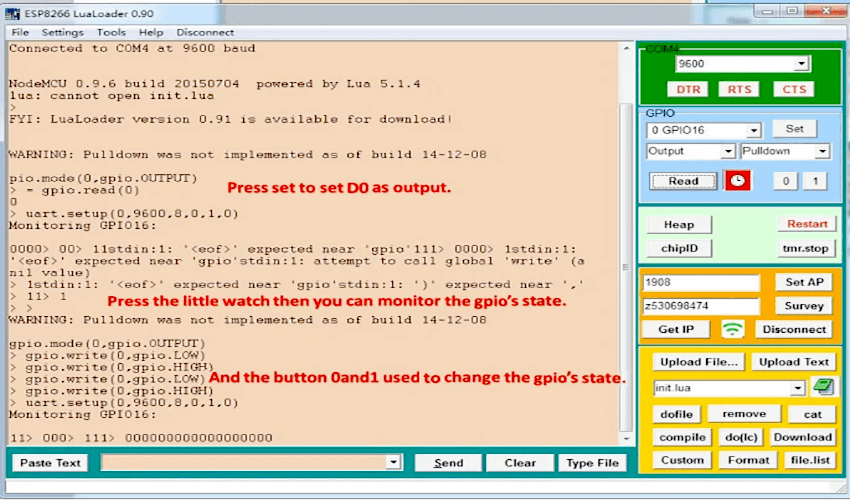The width and height of the screenshot is (850, 502).
Task: Open the init.lua file name dropdown
Action: [x=797, y=388]
